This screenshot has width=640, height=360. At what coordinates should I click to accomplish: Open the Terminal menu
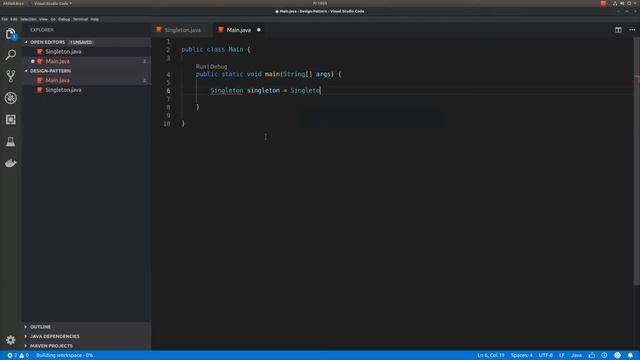coord(80,19)
